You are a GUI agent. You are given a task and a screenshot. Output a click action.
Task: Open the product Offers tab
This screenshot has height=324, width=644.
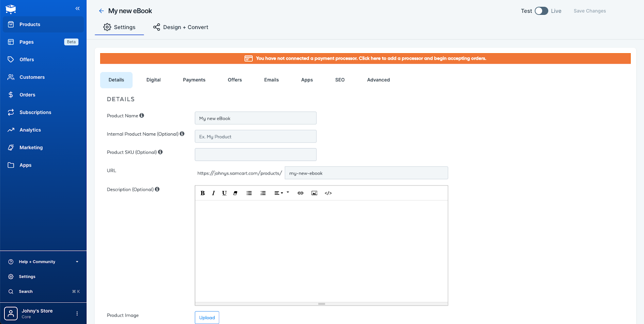[235, 80]
